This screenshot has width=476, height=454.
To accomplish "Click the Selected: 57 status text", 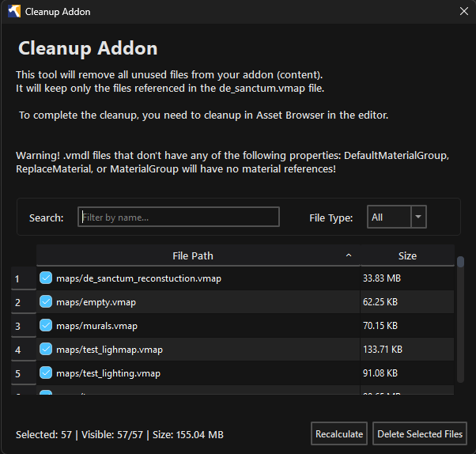I will [43, 434].
